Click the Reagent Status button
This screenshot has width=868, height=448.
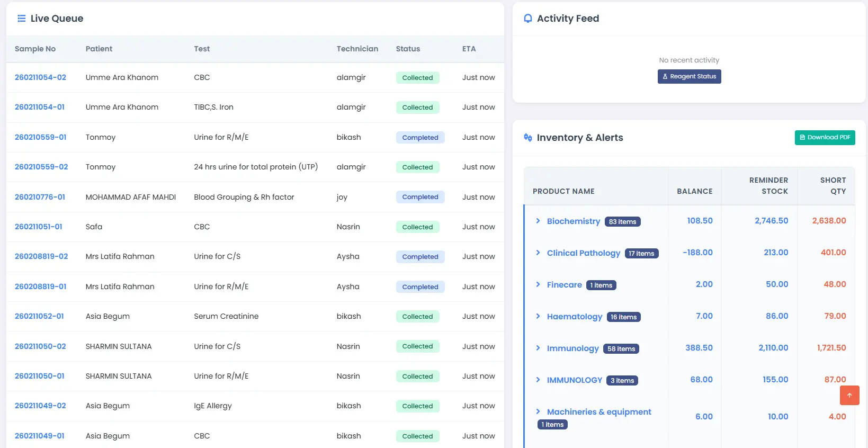tap(689, 76)
